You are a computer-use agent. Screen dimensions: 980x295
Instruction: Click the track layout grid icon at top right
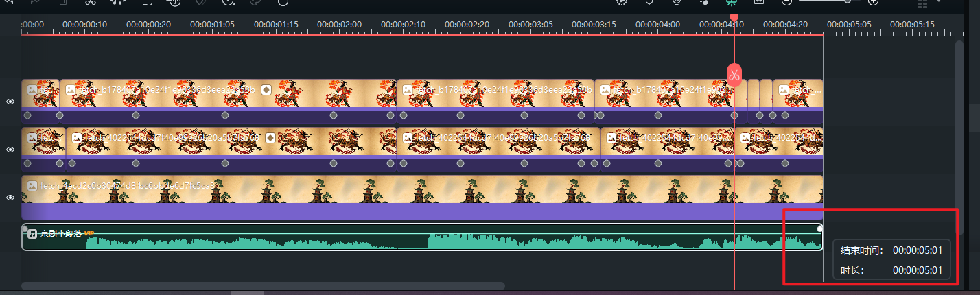[x=922, y=3]
